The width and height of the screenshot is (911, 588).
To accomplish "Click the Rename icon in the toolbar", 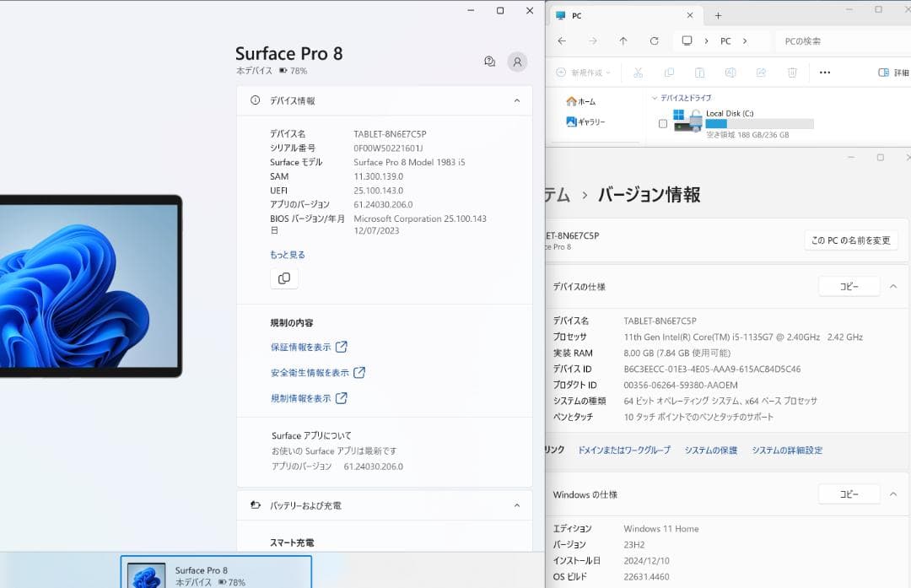I will coord(730,73).
